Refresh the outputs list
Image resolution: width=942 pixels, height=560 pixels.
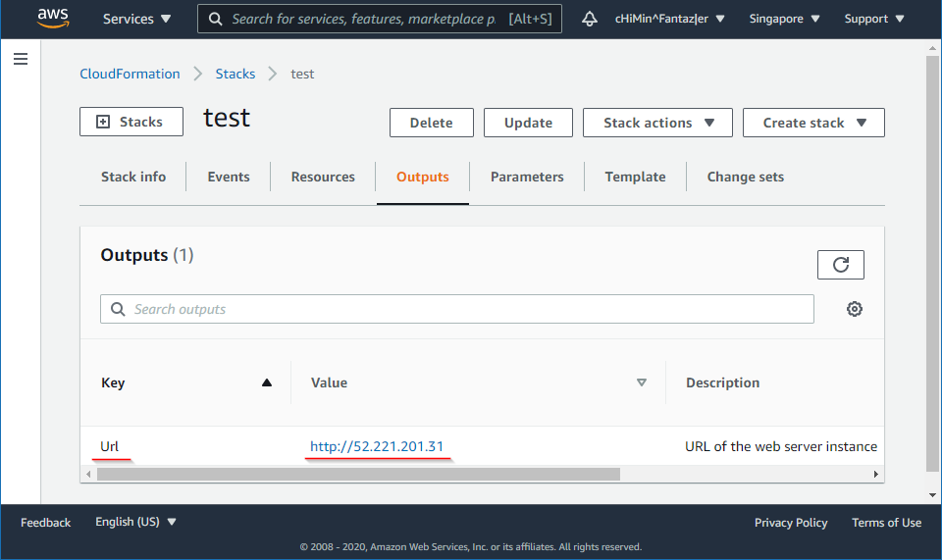click(x=840, y=265)
